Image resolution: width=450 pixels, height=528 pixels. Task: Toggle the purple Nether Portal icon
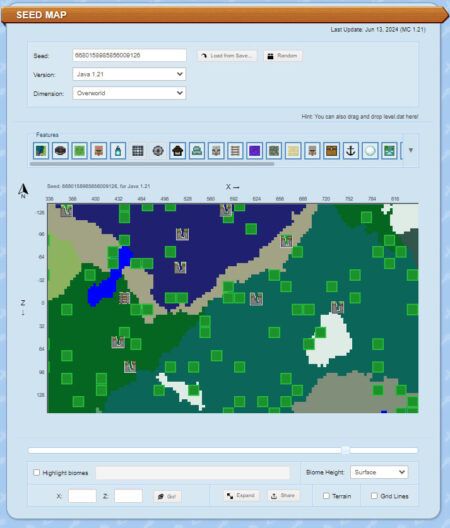click(x=254, y=151)
